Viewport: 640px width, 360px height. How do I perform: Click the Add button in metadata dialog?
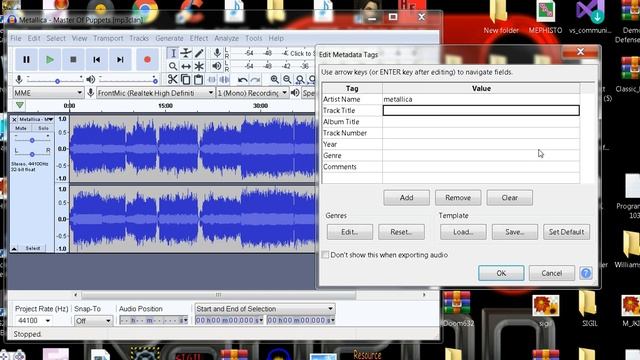[407, 198]
